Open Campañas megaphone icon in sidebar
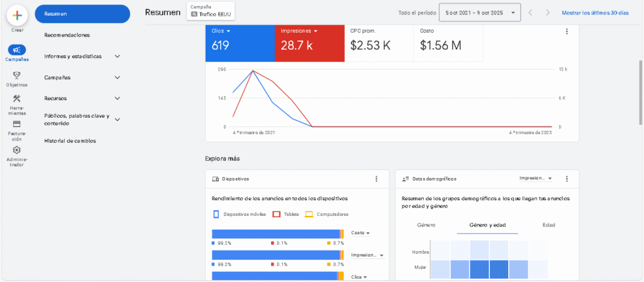Screen dimensions: 644x282 click(x=17, y=50)
